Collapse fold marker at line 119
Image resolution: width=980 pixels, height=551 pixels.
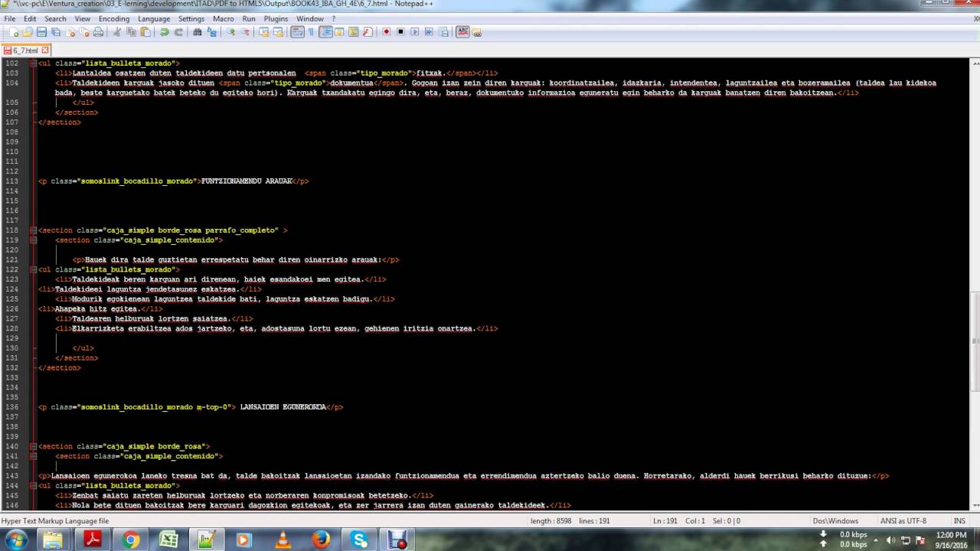pos(33,240)
